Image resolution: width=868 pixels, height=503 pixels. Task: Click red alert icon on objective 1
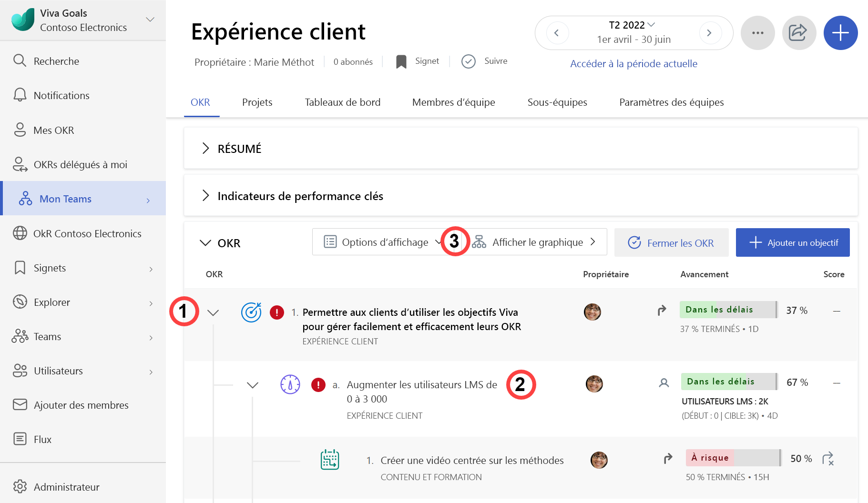click(277, 312)
